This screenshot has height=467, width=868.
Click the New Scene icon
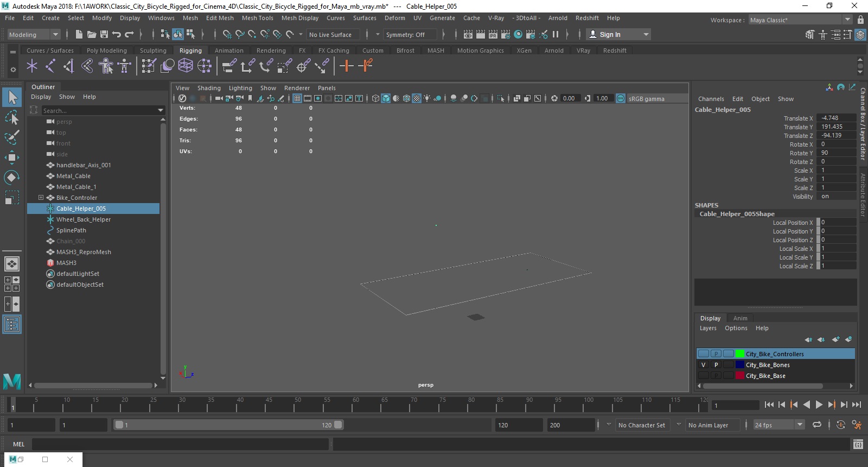coord(79,34)
